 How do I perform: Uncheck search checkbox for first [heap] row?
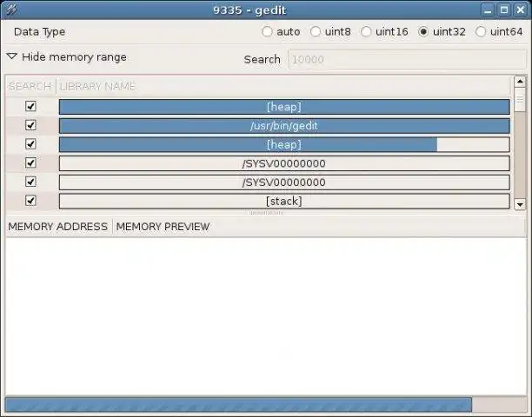30,107
